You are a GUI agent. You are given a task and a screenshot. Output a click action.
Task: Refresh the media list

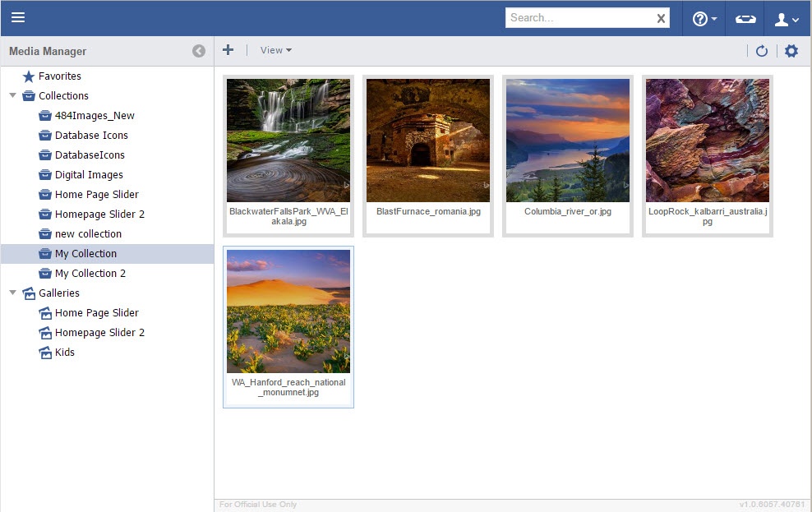point(762,51)
